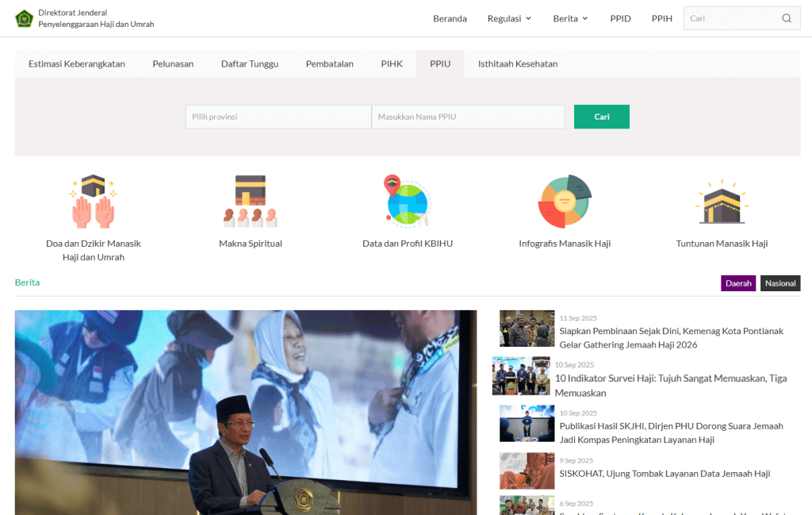Open the Makna Spiritual icon

[250, 202]
